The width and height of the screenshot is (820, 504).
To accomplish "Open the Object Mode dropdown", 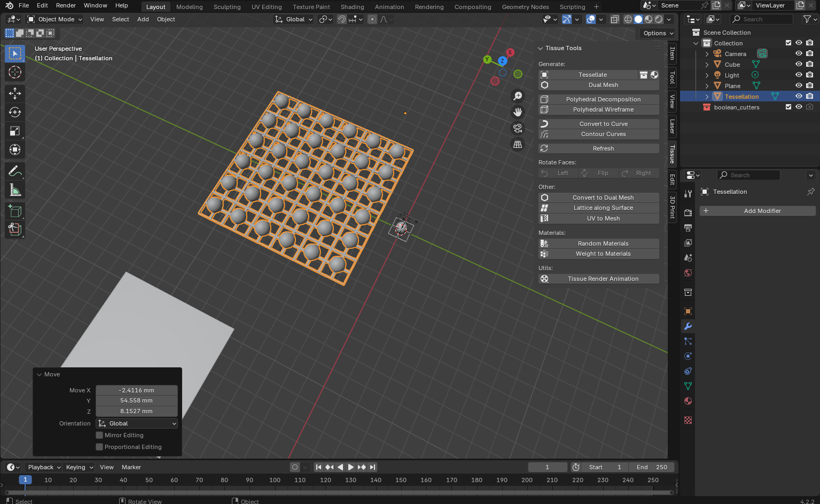I will click(x=55, y=19).
